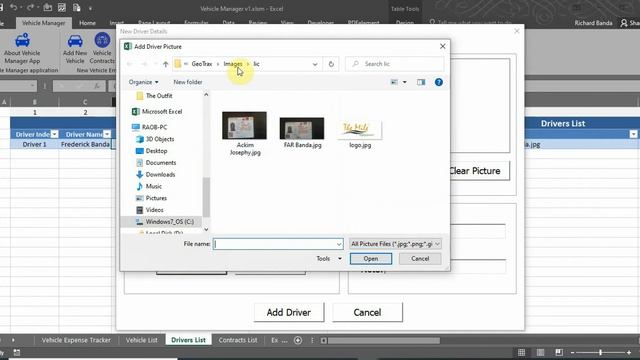This screenshot has height=360, width=640.
Task: Click Images in the address path
Action: pyautogui.click(x=233, y=64)
